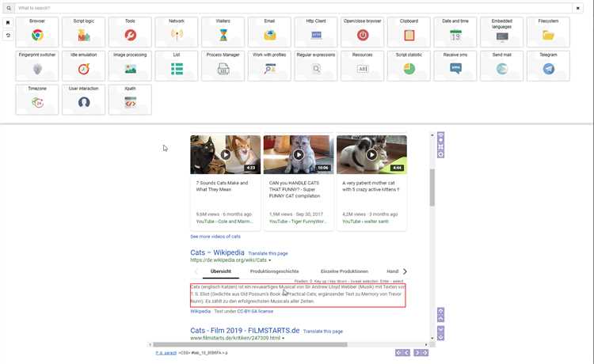The image size is (594, 364).
Task: Open the CC-BY-SA license link
Action: point(255,312)
